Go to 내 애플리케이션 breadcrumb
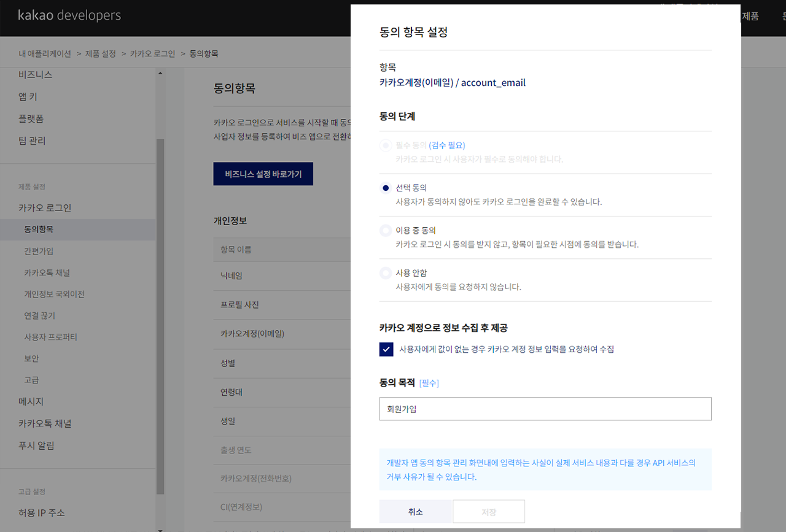This screenshot has height=532, width=786. (x=45, y=53)
